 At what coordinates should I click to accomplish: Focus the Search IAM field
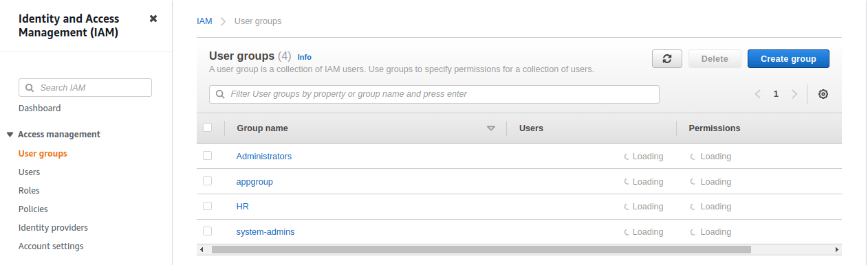pos(85,88)
